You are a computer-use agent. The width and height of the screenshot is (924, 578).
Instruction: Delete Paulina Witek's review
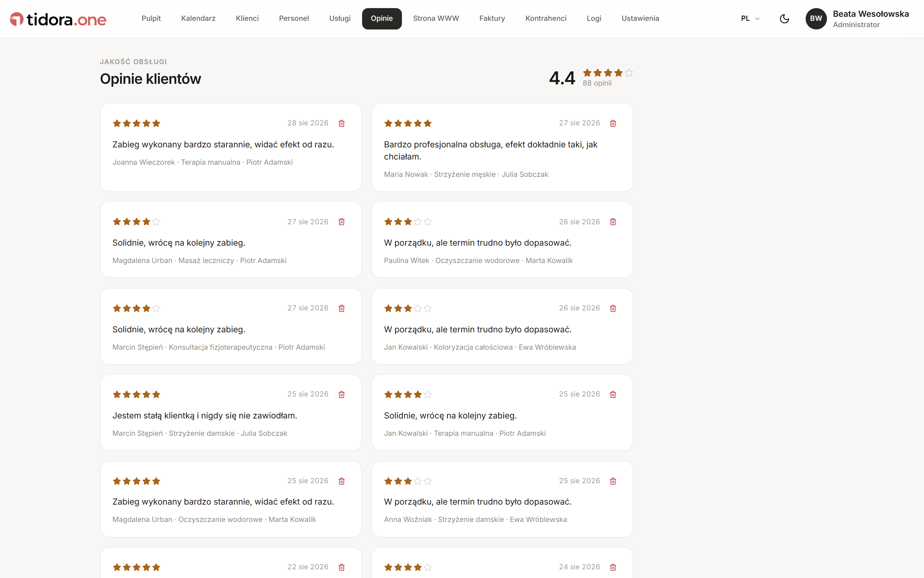tap(613, 222)
